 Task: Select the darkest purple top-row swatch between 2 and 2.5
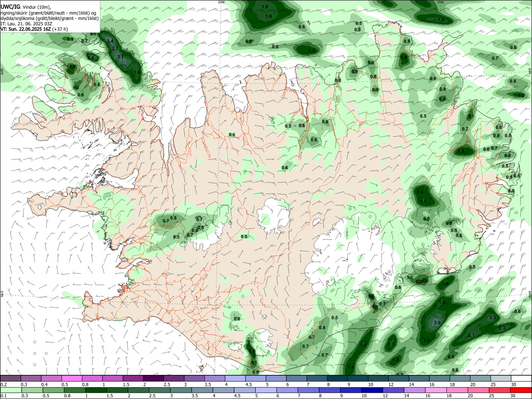pos(153,379)
